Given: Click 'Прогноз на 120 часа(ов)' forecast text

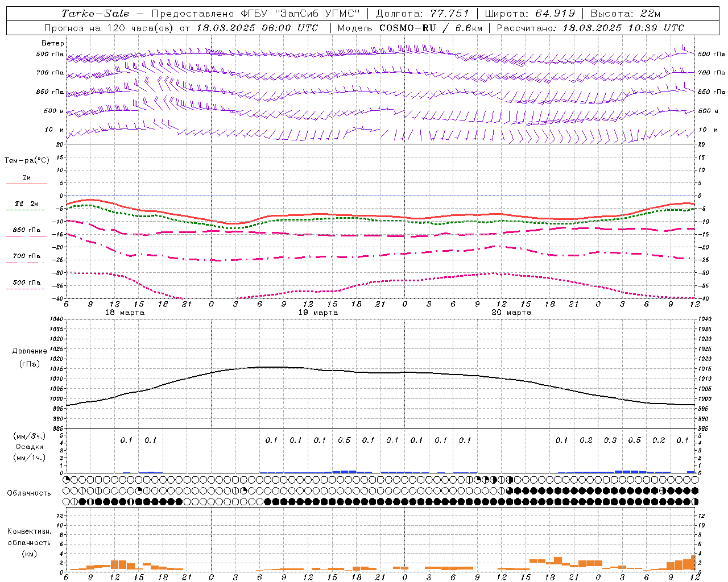Looking at the screenshot, I should pos(109,28).
